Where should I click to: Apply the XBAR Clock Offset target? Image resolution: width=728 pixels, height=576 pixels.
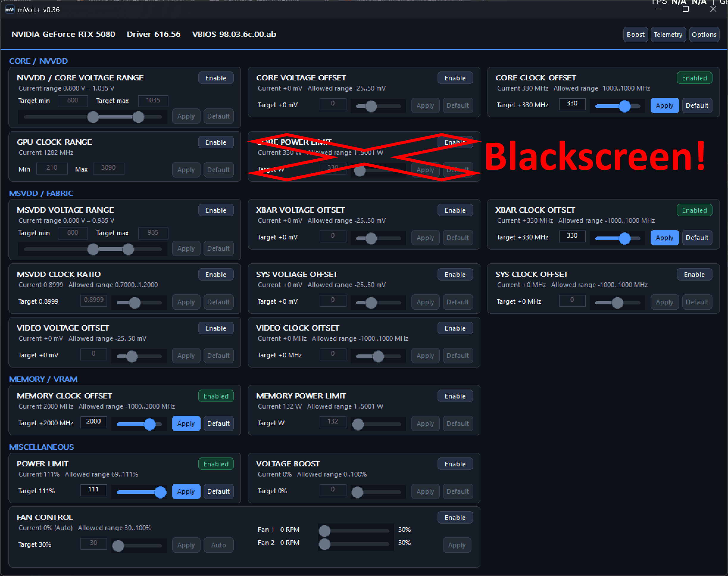(664, 238)
